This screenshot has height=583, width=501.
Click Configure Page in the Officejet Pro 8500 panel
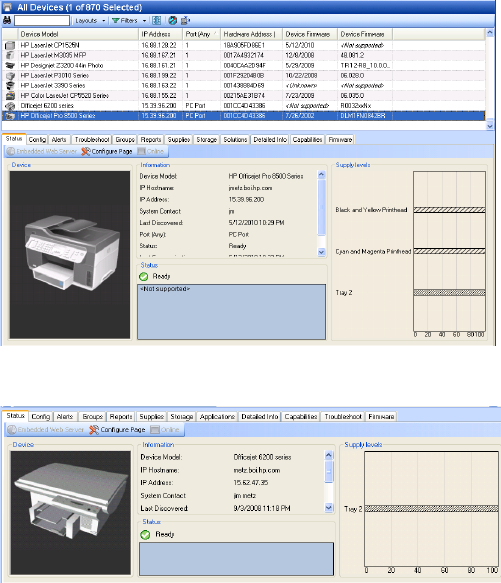coord(107,151)
